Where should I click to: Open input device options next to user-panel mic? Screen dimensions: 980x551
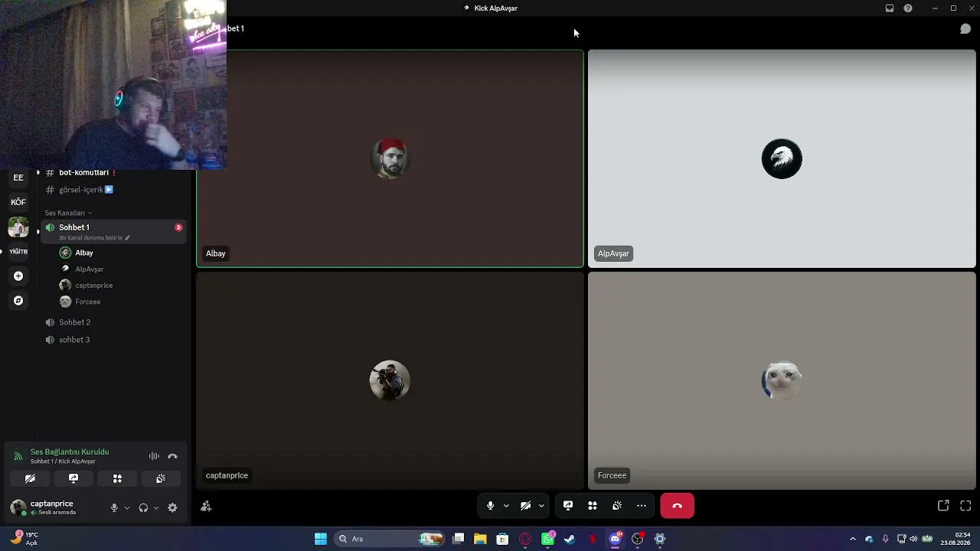[x=127, y=507]
